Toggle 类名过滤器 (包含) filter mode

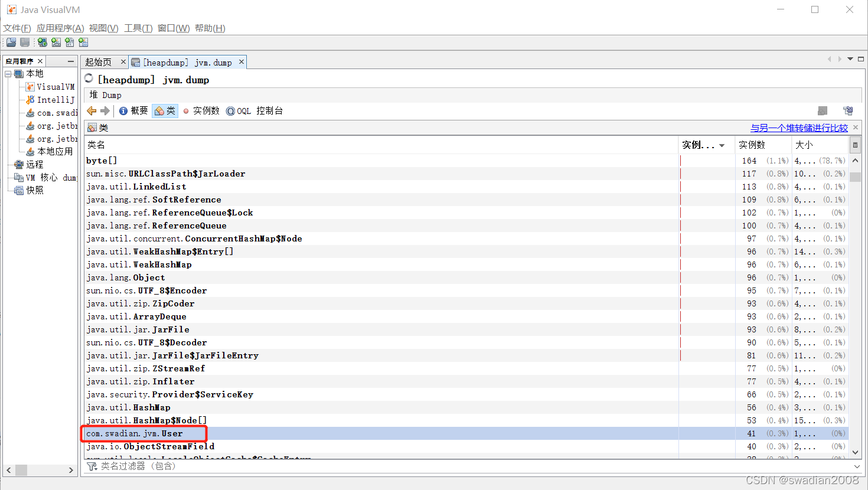click(x=92, y=466)
